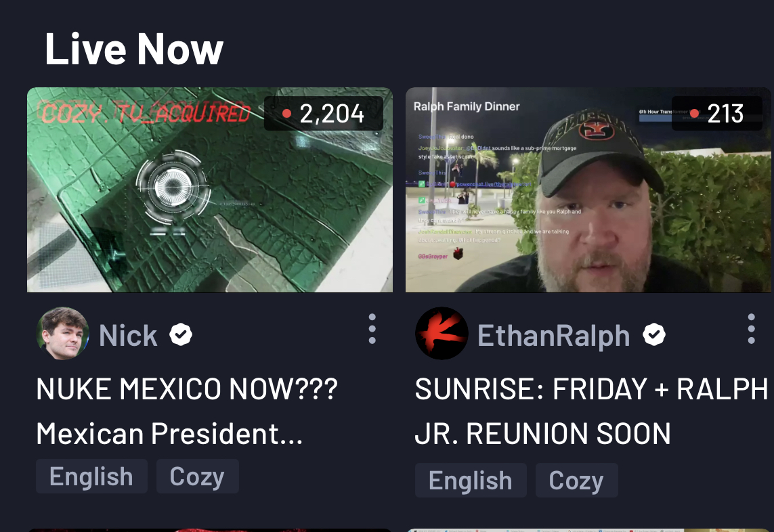774x532 pixels.
Task: Select the Cozy tag under Nick's stream
Action: pyautogui.click(x=198, y=476)
